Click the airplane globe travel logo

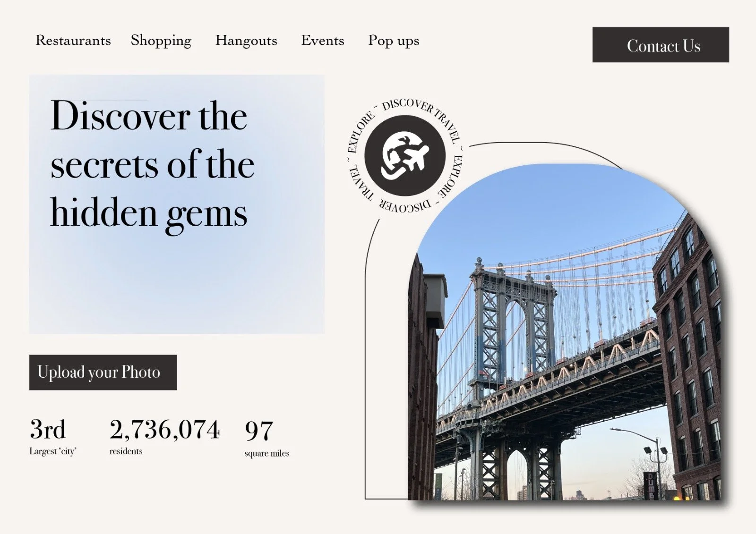click(x=405, y=156)
